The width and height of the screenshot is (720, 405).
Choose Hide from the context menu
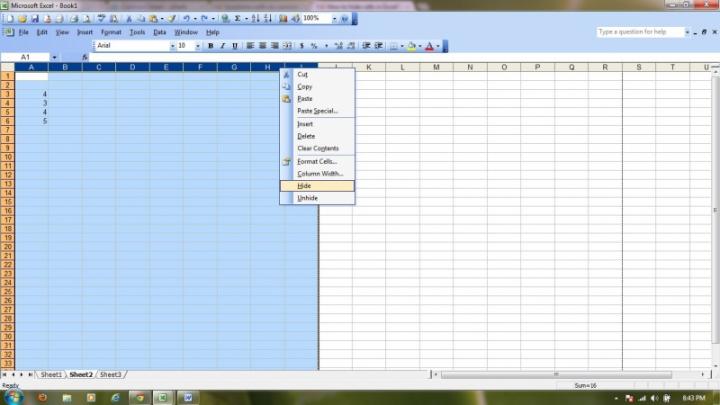coord(305,186)
